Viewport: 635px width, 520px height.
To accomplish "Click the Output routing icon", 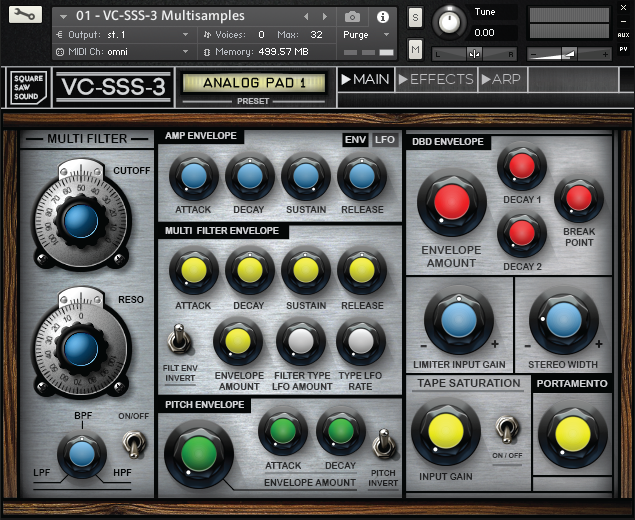I will (x=59, y=35).
